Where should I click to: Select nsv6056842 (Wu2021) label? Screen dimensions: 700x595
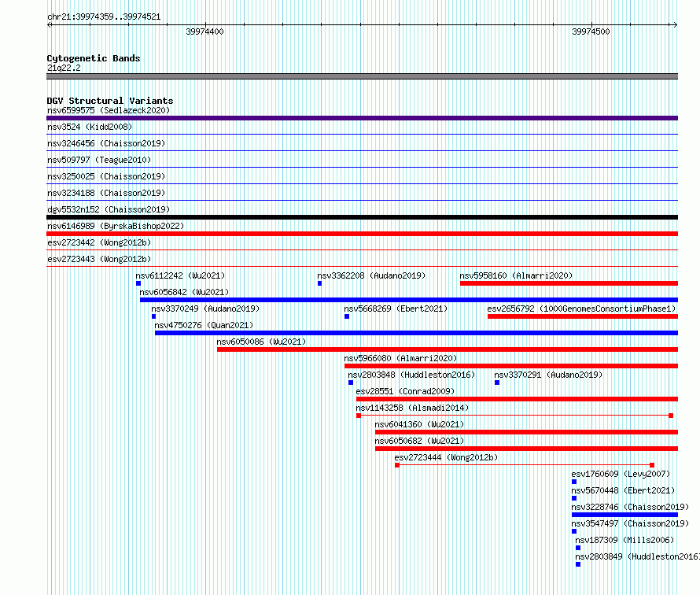tap(184, 292)
